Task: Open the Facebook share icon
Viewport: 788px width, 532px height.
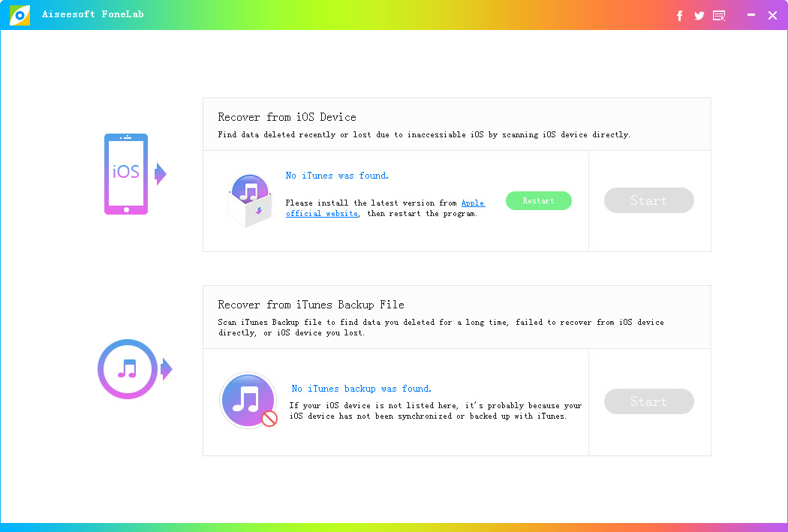Action: (x=679, y=16)
